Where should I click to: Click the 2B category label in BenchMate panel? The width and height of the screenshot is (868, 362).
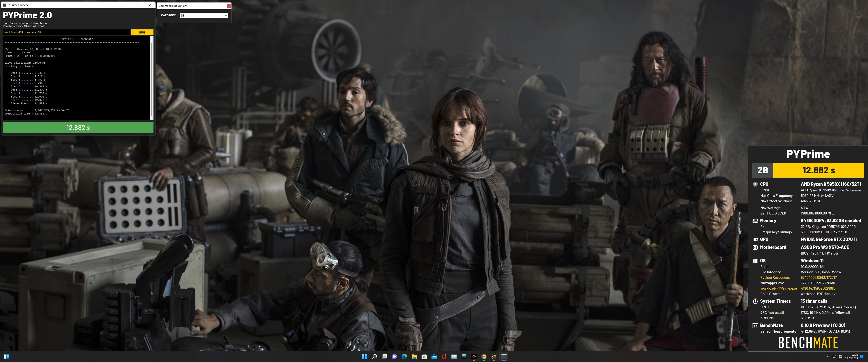(x=762, y=170)
